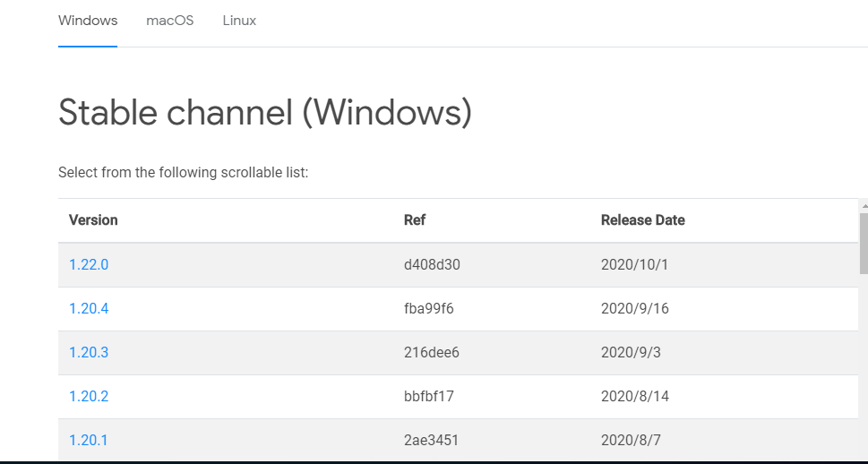Select ref hash 216dee6 cell
Viewport: 868px width, 464px height.
(432, 352)
